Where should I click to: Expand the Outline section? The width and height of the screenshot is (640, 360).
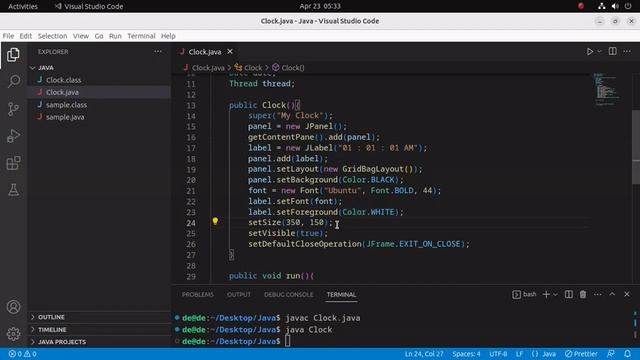click(x=99, y=317)
